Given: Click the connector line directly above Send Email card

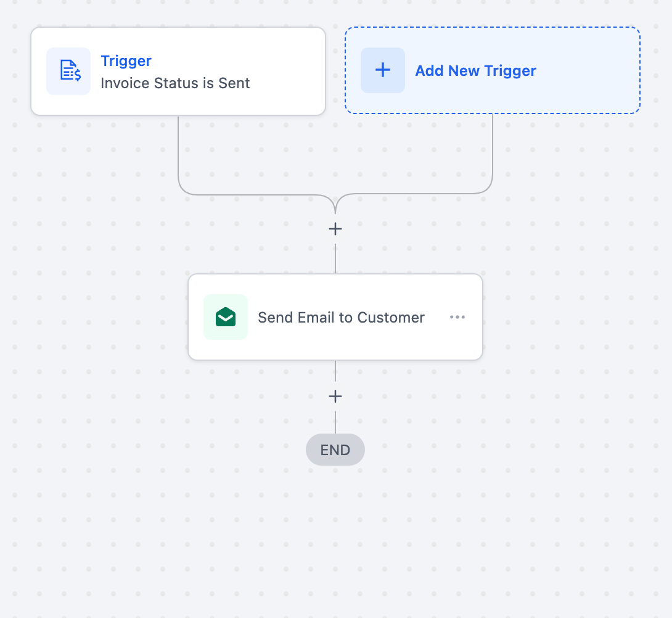Looking at the screenshot, I should (x=335, y=259).
